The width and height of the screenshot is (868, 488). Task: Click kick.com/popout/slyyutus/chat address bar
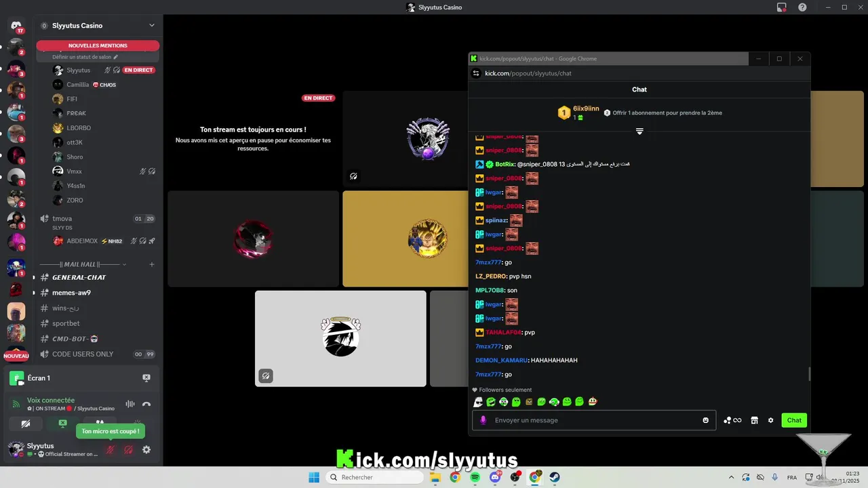pos(528,73)
